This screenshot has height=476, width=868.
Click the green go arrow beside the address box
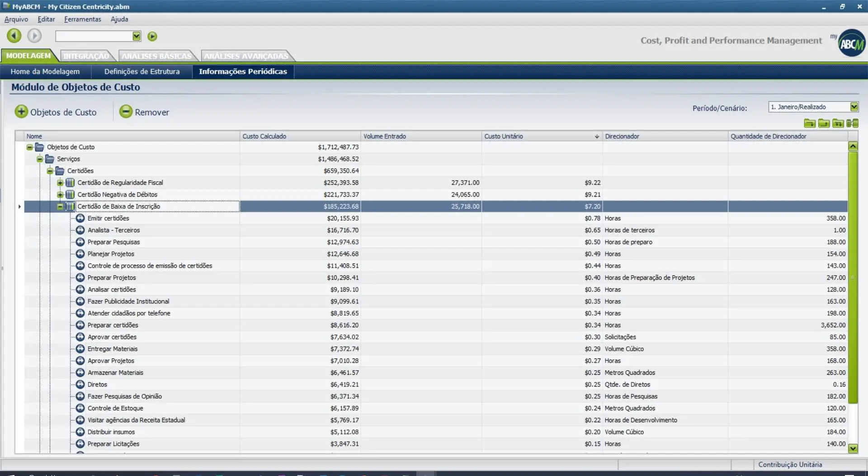click(x=152, y=36)
